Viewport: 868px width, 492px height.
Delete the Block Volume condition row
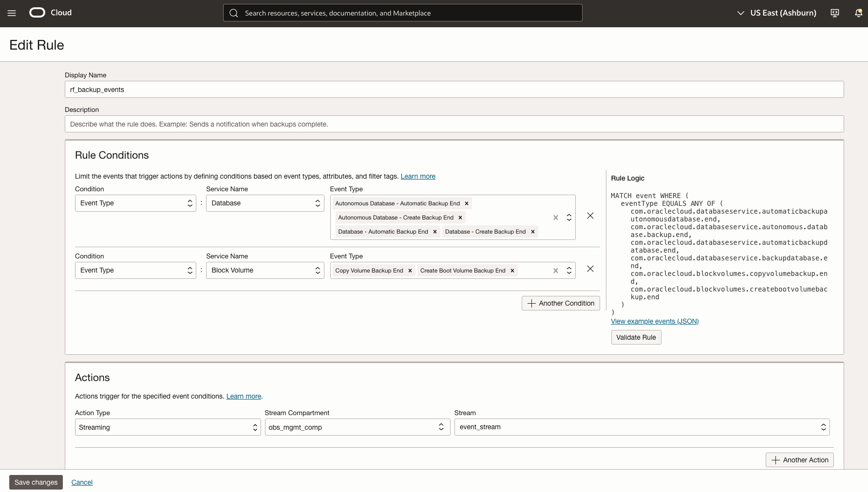pos(590,268)
